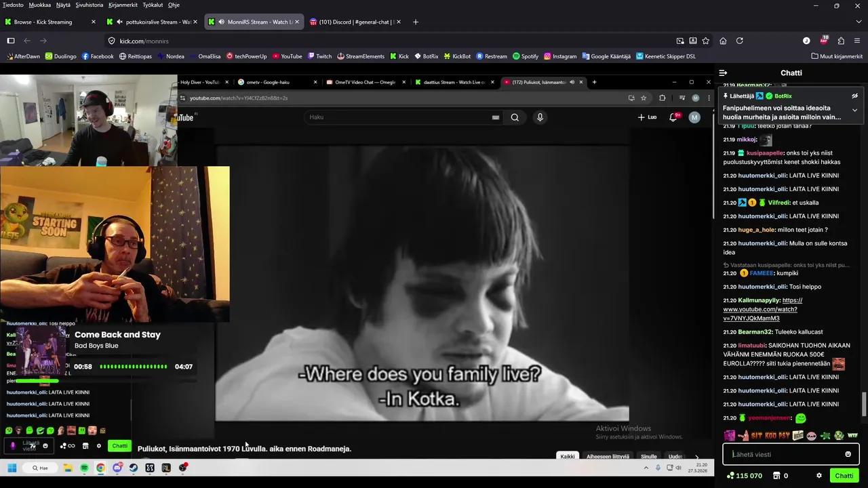Open Chrome from taskbar
Image resolution: width=868 pixels, height=488 pixels.
point(100,468)
